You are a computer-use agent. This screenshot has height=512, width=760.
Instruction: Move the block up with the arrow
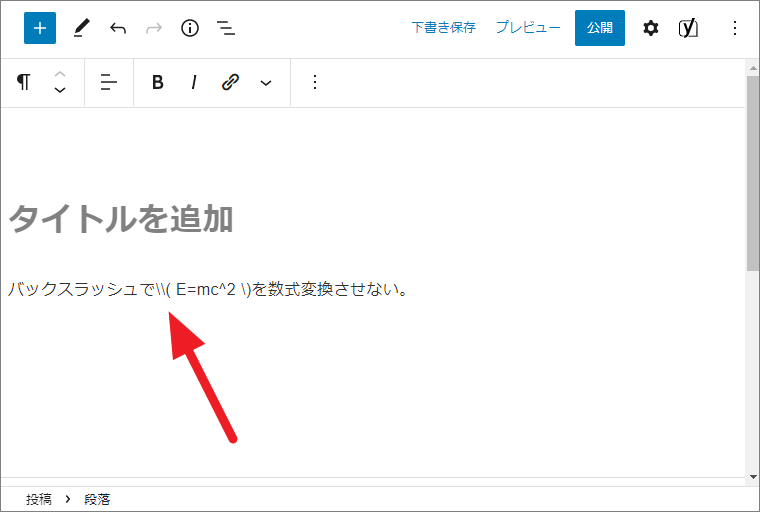click(x=60, y=74)
